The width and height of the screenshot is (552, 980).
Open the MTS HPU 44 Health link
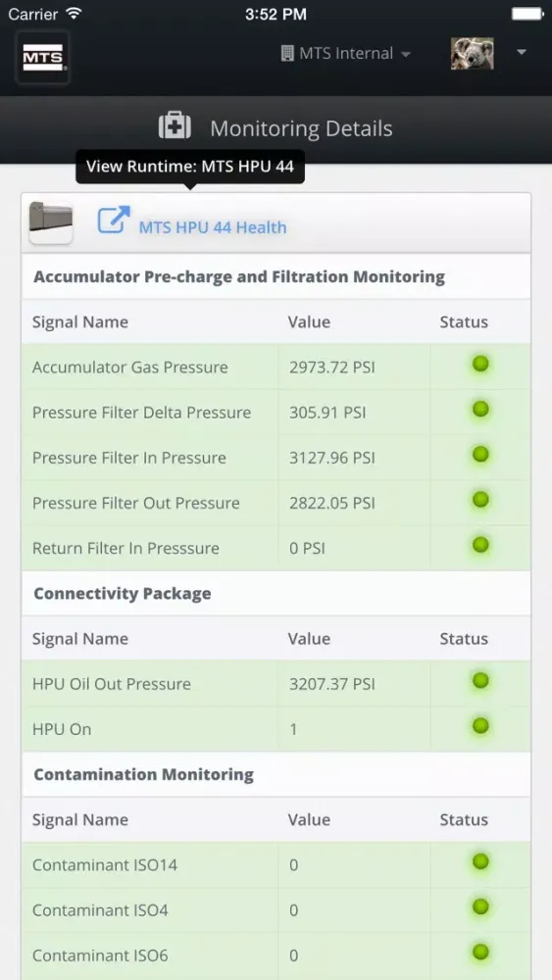[213, 227]
